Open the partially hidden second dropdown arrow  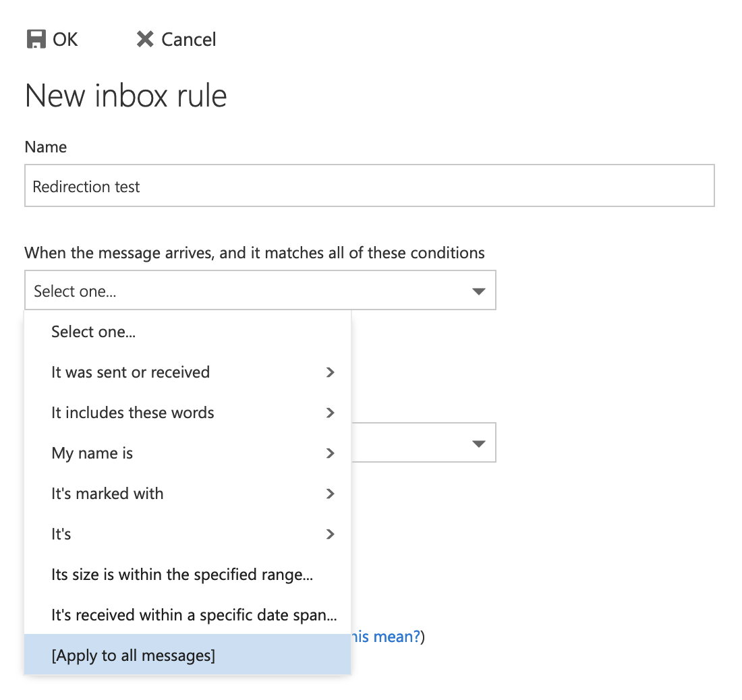coord(478,444)
